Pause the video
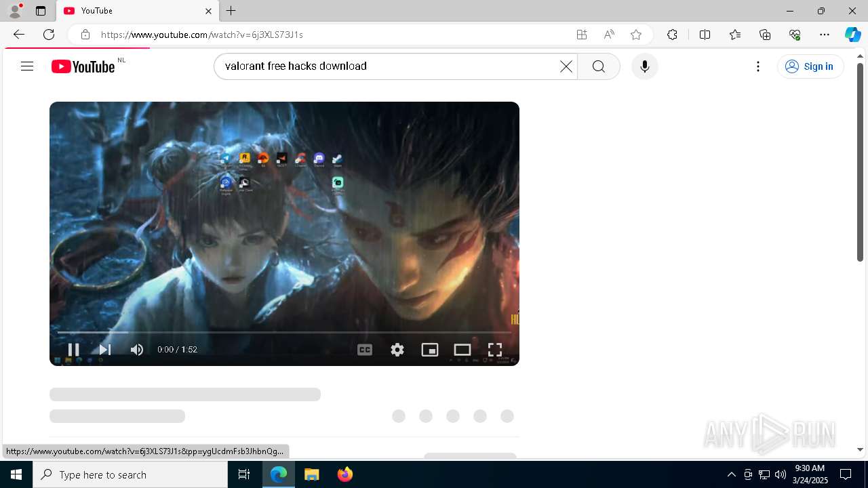 click(x=73, y=350)
